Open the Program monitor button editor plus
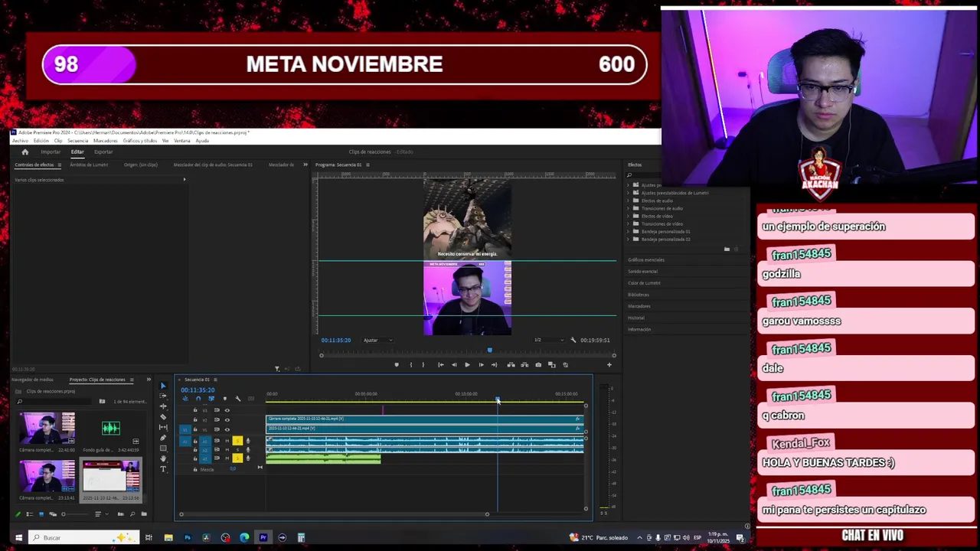The width and height of the screenshot is (980, 551). click(x=609, y=365)
